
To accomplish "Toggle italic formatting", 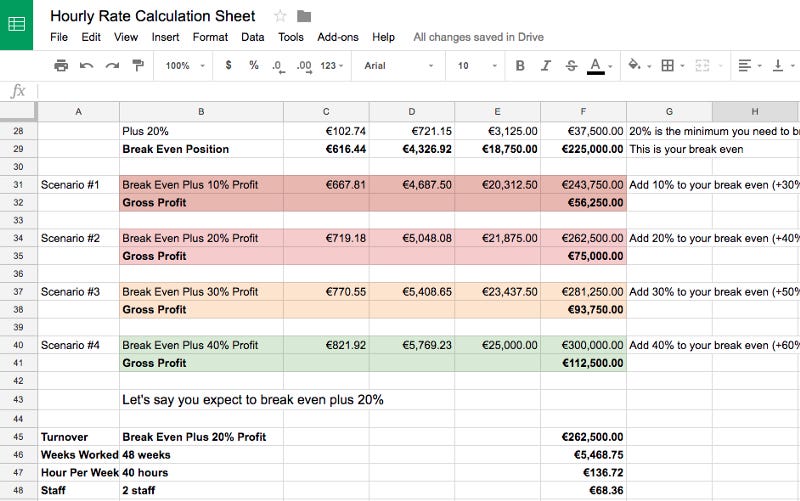I will pyautogui.click(x=545, y=65).
